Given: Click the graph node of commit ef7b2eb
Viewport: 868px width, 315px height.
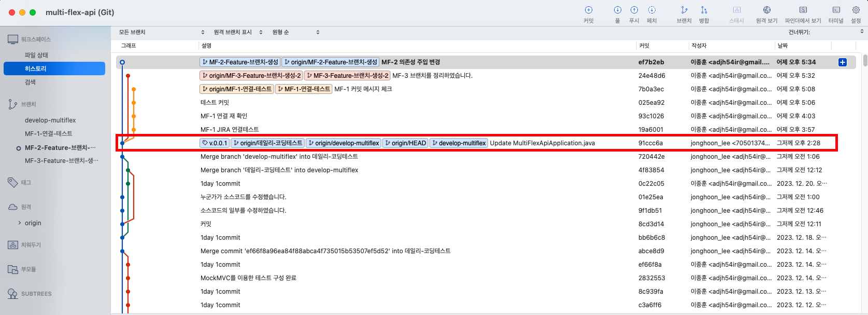Looking at the screenshot, I should 122,62.
